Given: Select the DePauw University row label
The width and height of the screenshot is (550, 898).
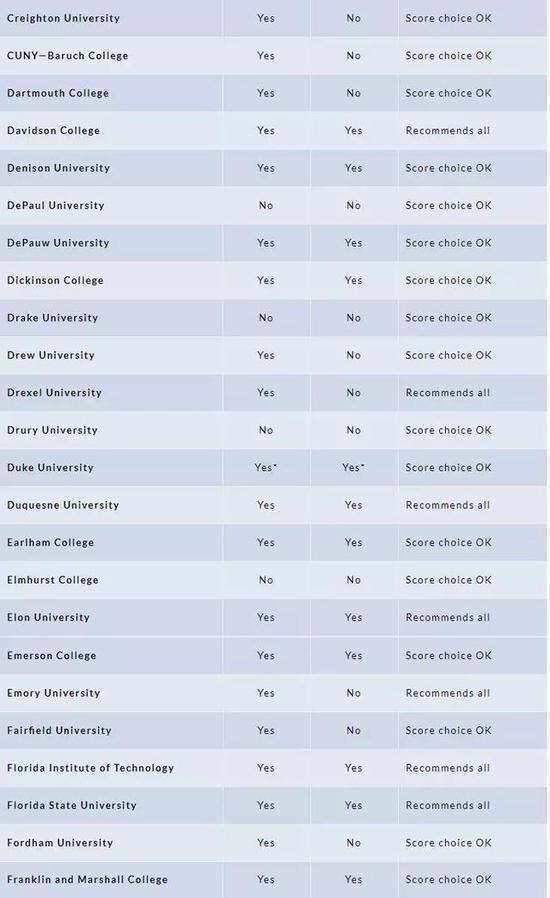Looking at the screenshot, I should click(58, 243).
